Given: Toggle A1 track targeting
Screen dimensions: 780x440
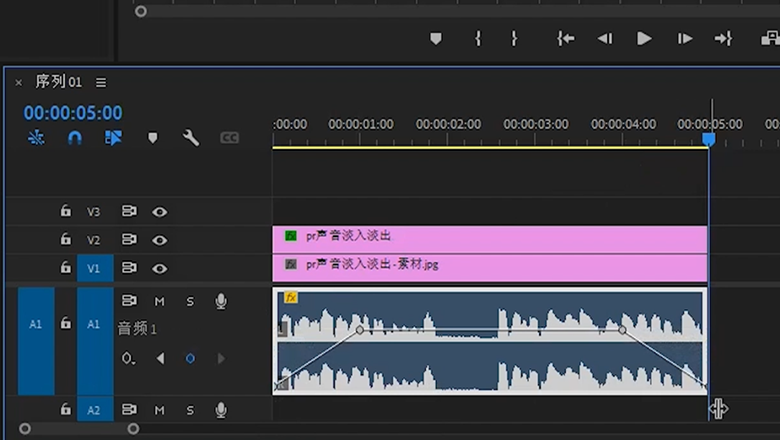Looking at the screenshot, I should [95, 341].
